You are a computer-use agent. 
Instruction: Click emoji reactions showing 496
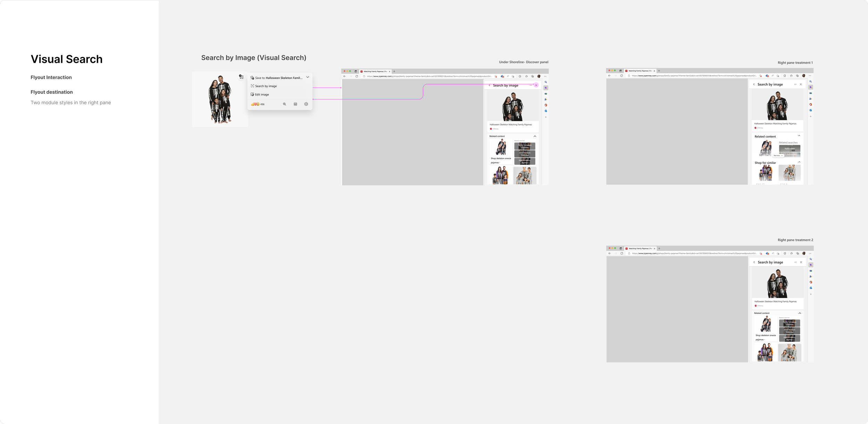[258, 104]
